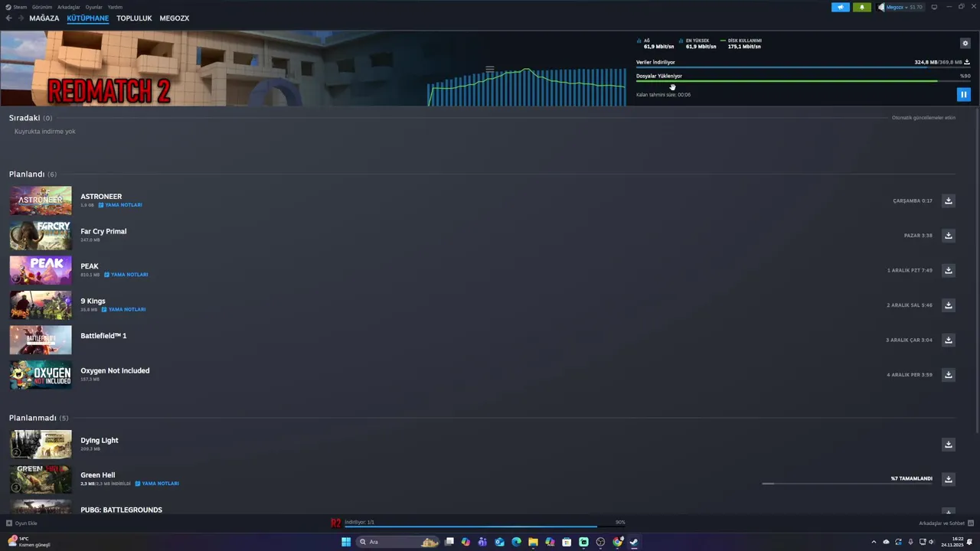Open the Yardım menu
The height and width of the screenshot is (551, 980).
click(115, 7)
